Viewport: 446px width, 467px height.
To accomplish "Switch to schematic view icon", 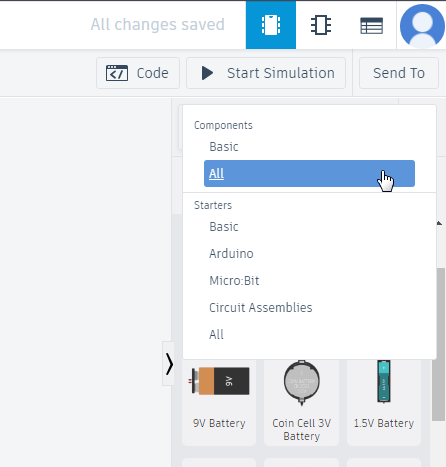I will [321, 25].
